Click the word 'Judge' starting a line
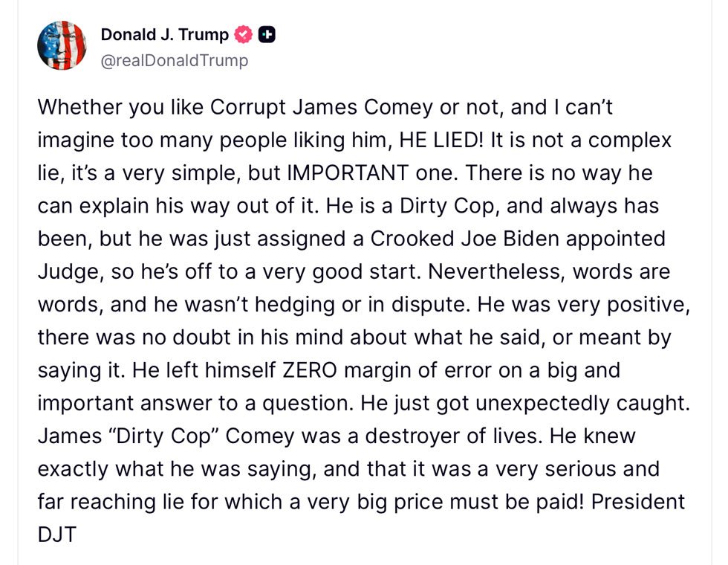Image resolution: width=728 pixels, height=565 pixels. click(x=70, y=272)
